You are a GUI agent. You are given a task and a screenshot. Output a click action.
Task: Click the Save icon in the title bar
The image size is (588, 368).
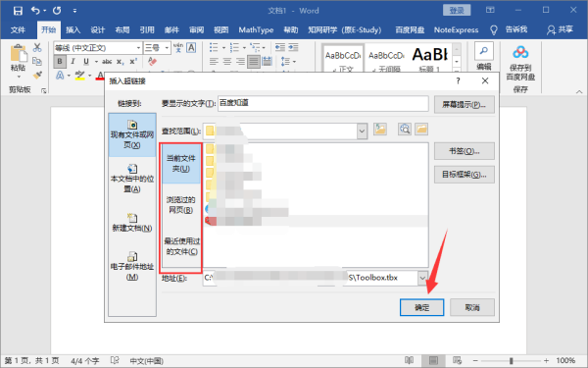pyautogui.click(x=18, y=11)
